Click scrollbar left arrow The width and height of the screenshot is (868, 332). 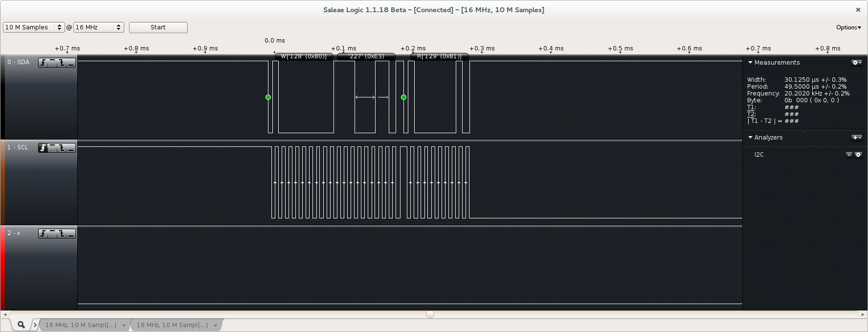coord(5,314)
